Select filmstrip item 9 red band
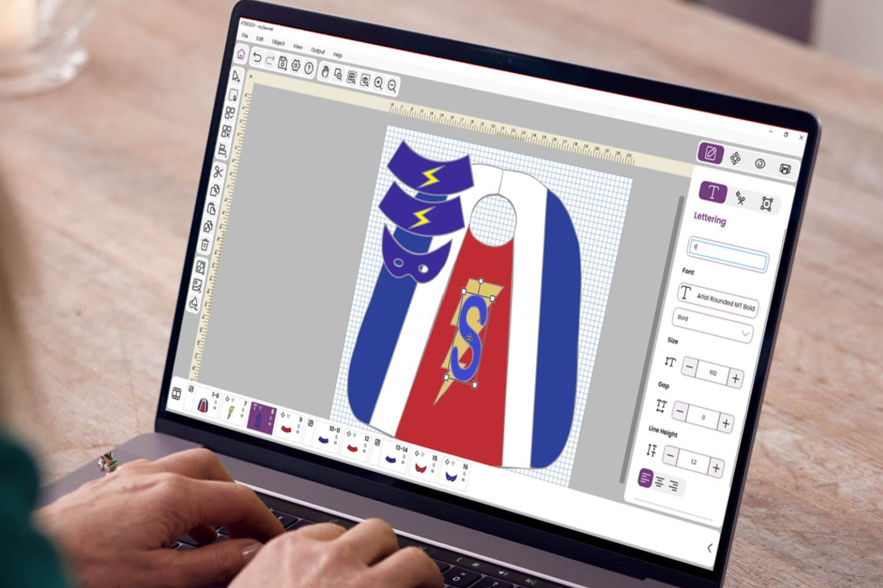The height and width of the screenshot is (588, 883). pyautogui.click(x=291, y=424)
